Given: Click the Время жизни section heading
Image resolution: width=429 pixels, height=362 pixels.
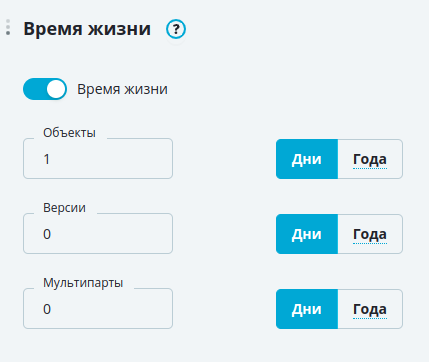Looking at the screenshot, I should [x=87, y=29].
